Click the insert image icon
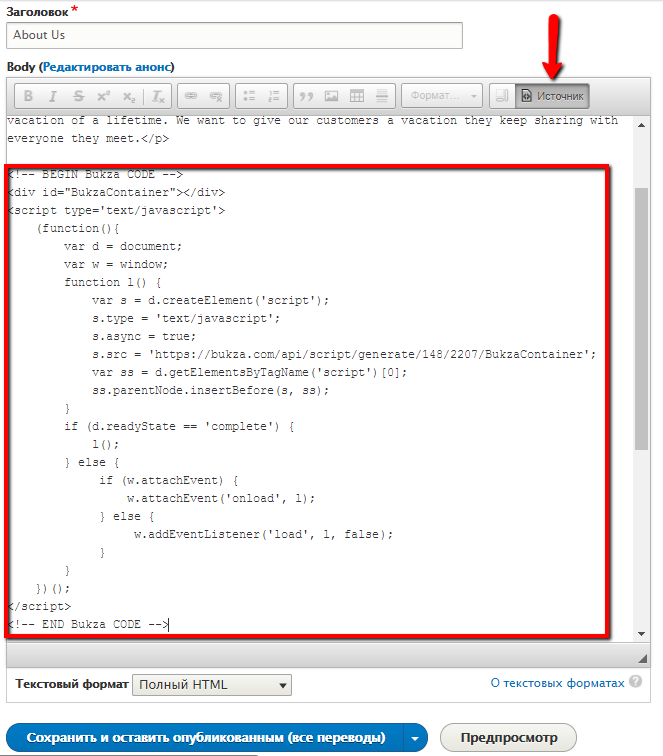This screenshot has width=663, height=756. pos(331,96)
